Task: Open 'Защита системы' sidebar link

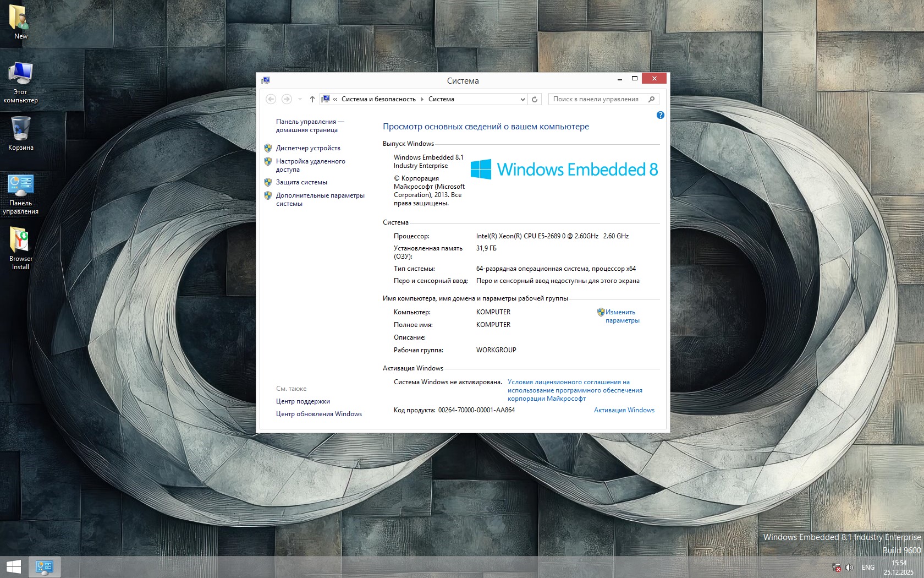Action: [301, 182]
